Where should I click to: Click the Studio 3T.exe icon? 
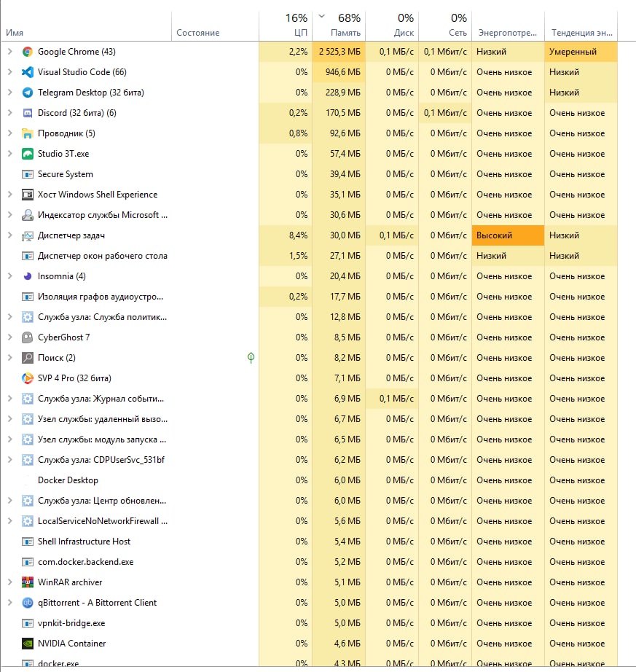pos(28,154)
